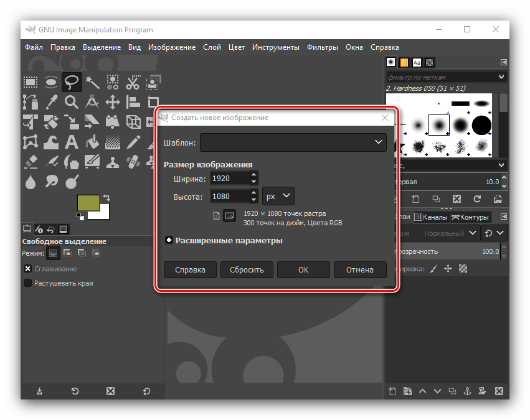Select the Text tool
This screenshot has width=530, height=420.
[72, 142]
